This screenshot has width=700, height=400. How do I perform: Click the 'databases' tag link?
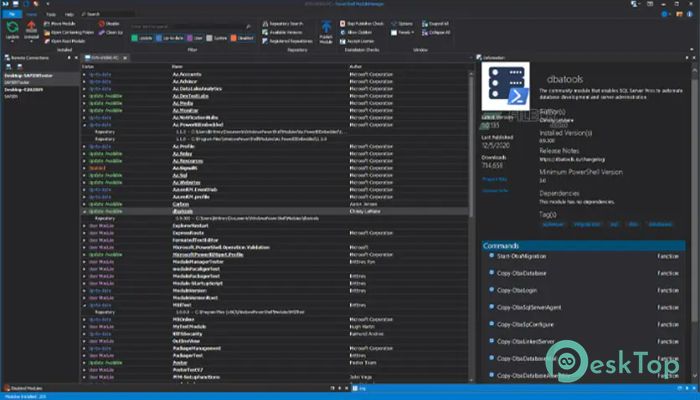[660, 224]
